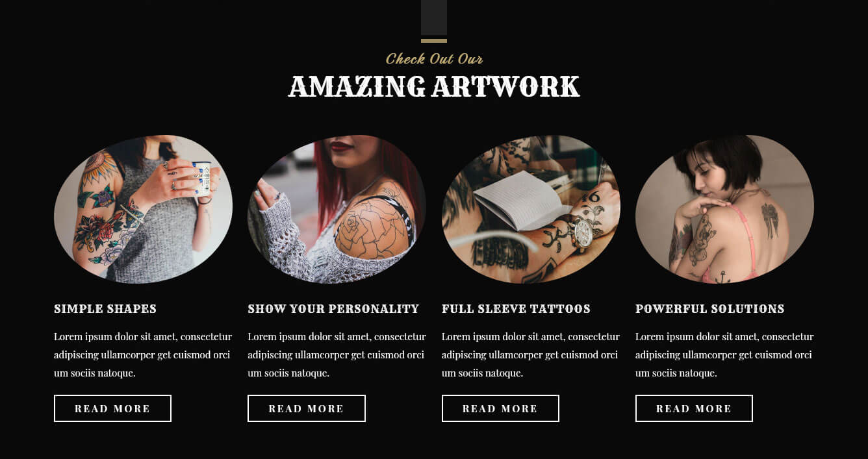Click the Lorem ipsum text under Full Sleeve Tattoos

(x=531, y=355)
